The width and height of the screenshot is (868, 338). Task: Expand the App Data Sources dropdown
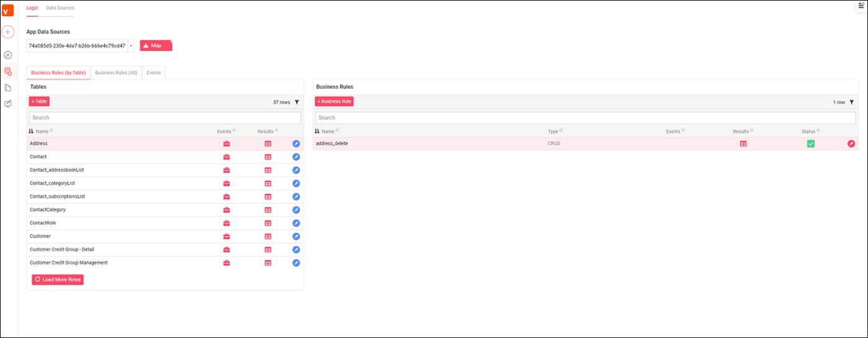[x=130, y=45]
